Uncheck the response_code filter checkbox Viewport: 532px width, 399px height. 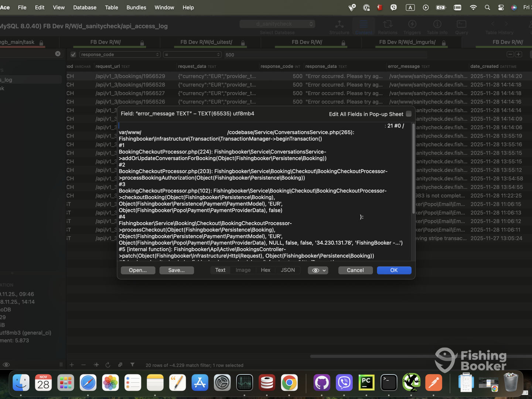coord(73,55)
